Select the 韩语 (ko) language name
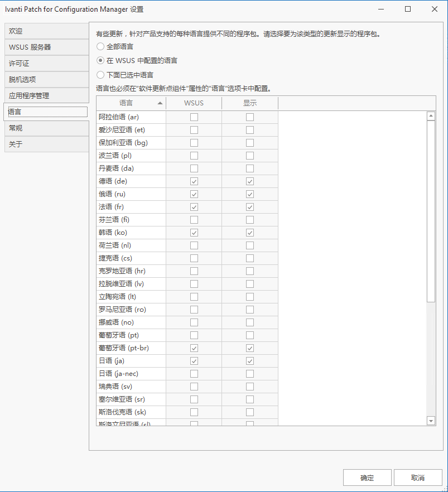The image size is (448, 492). point(113,233)
